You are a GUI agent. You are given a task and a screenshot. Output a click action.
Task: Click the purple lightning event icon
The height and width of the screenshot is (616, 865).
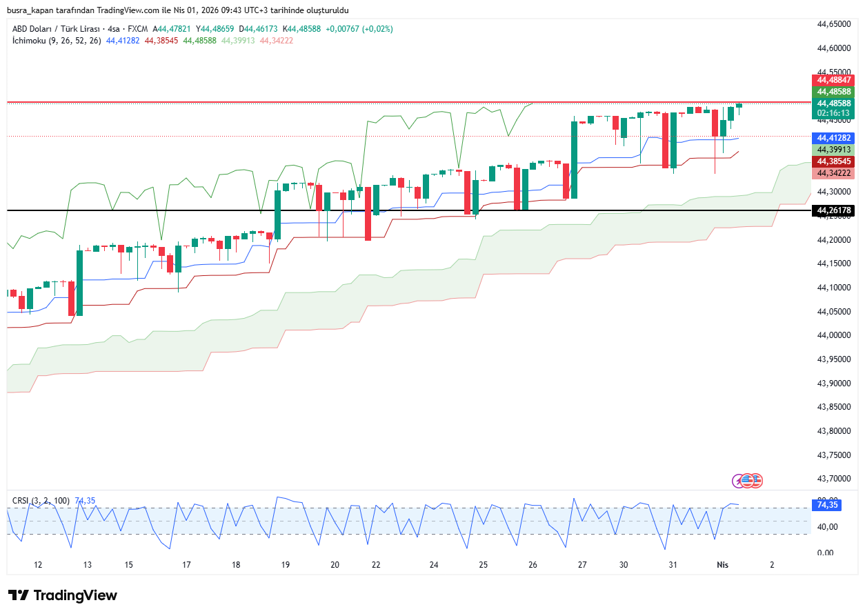[738, 481]
